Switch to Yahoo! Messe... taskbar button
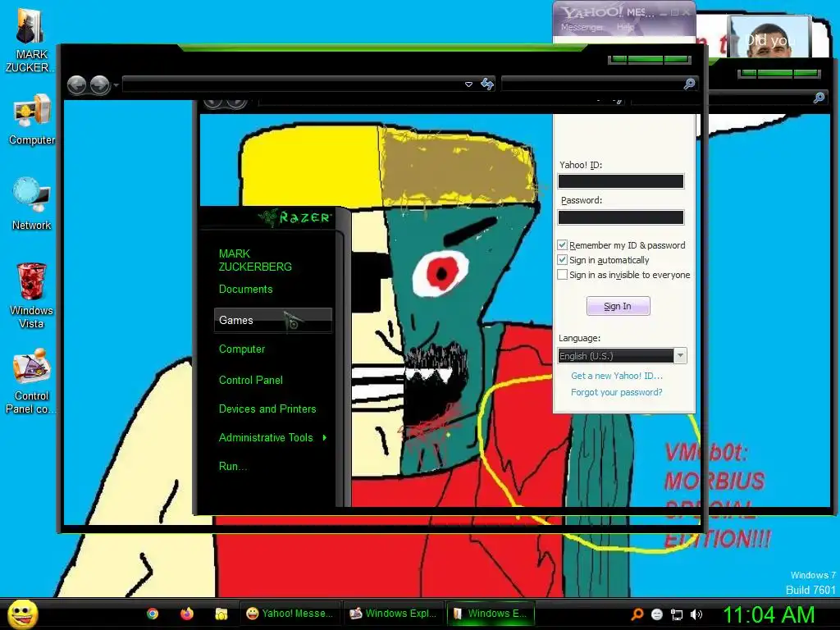The image size is (840, 630). pos(290,614)
